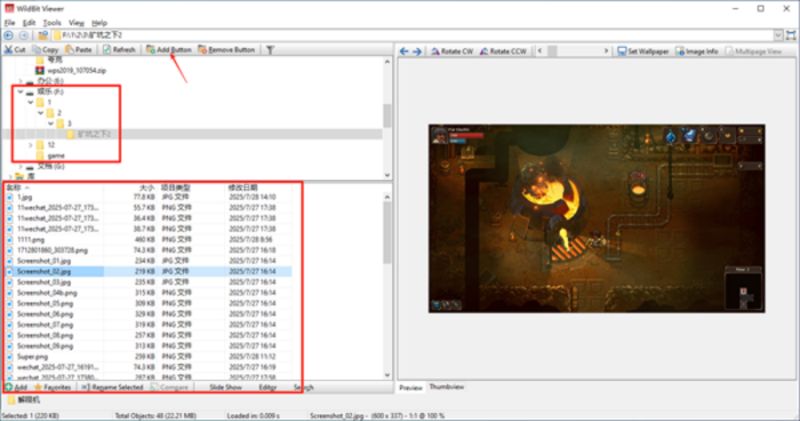Viewport: 800px width, 421px height.
Task: Click the file list vertical scrollbar thumb
Action: click(x=387, y=232)
